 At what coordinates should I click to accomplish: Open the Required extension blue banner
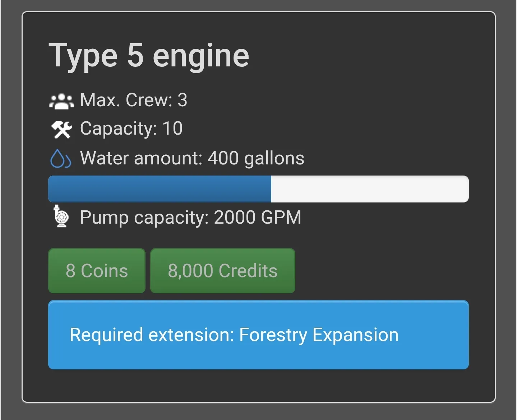258,335
